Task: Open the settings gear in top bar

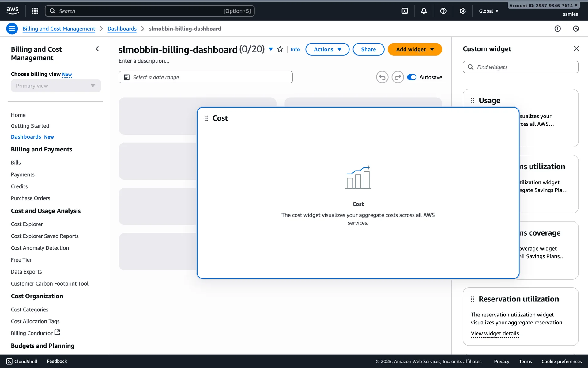Action: (462, 11)
